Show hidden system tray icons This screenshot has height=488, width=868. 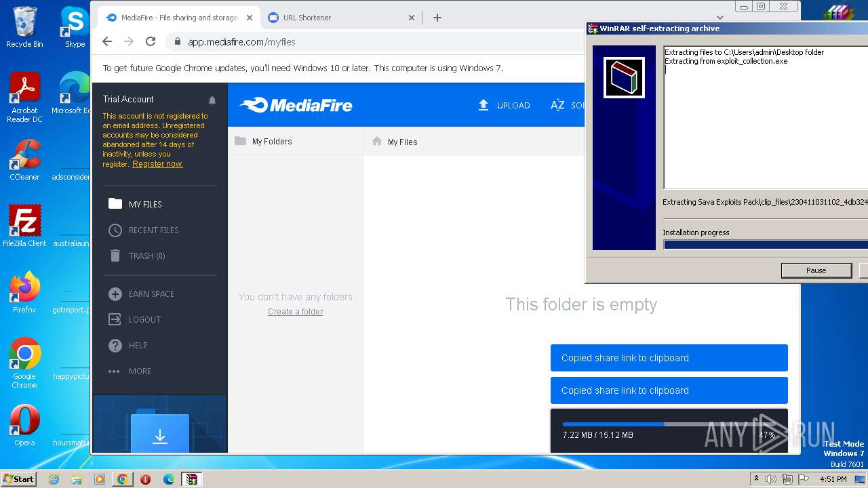pyautogui.click(x=756, y=479)
